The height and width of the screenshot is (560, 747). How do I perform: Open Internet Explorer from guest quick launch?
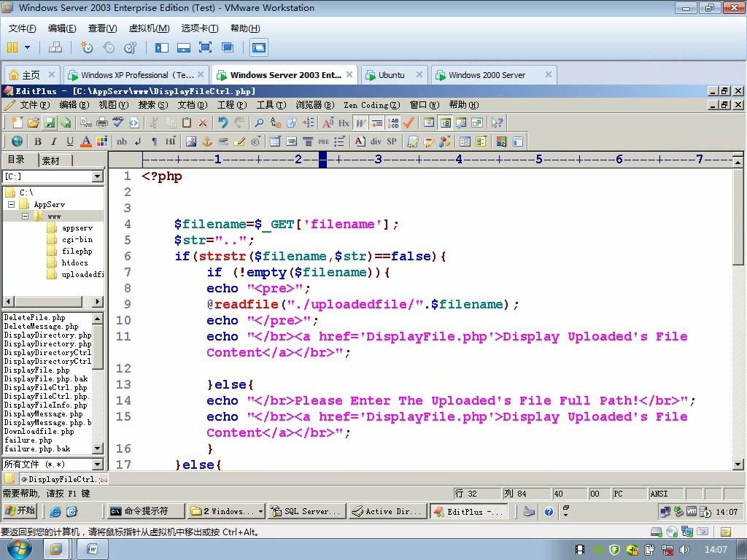coord(55,511)
